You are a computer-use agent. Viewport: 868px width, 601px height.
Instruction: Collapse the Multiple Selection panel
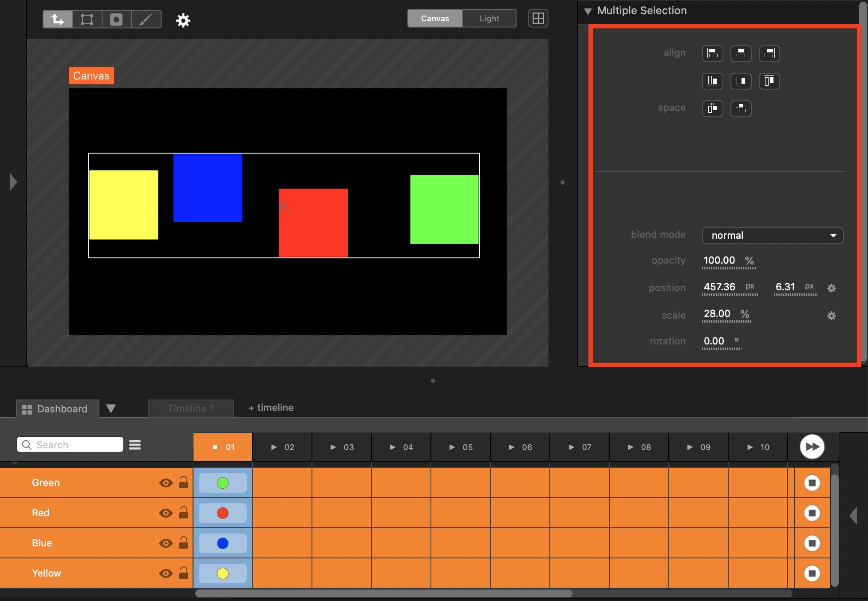(x=588, y=11)
